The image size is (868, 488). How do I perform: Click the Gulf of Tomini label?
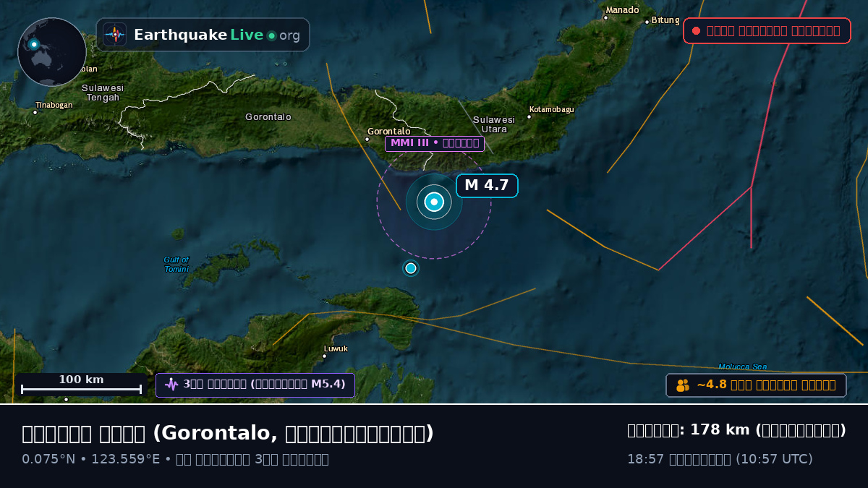point(176,265)
